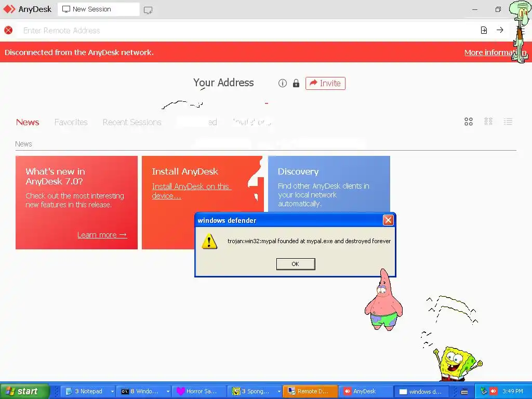Show address info icon next to Your Address
This screenshot has height=399, width=532.
(x=282, y=83)
